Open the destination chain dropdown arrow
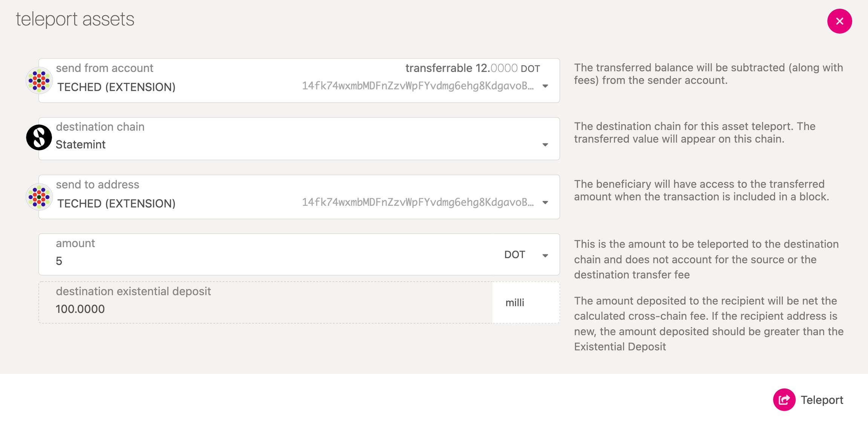 tap(545, 145)
